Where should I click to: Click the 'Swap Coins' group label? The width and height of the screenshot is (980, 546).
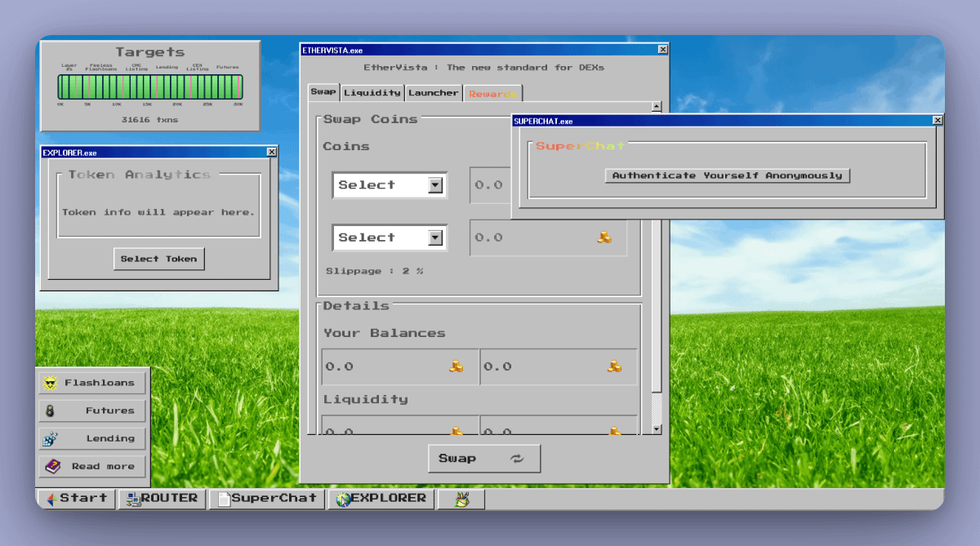pos(370,119)
